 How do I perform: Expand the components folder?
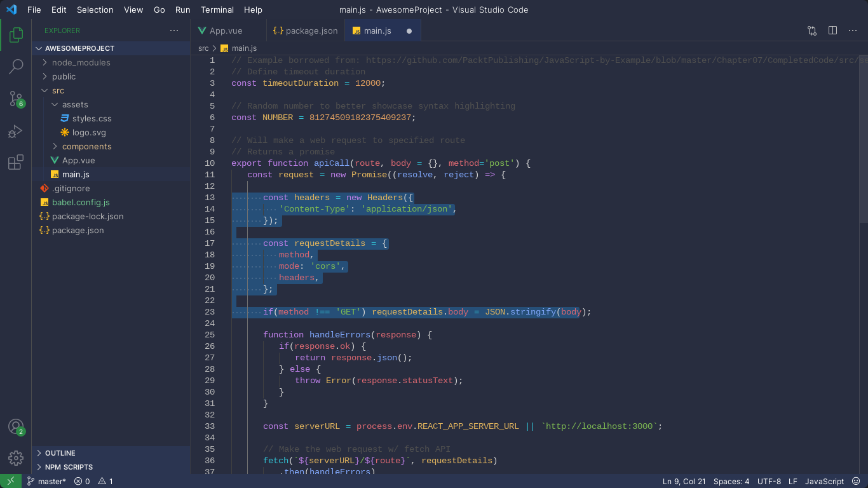[x=111, y=146]
